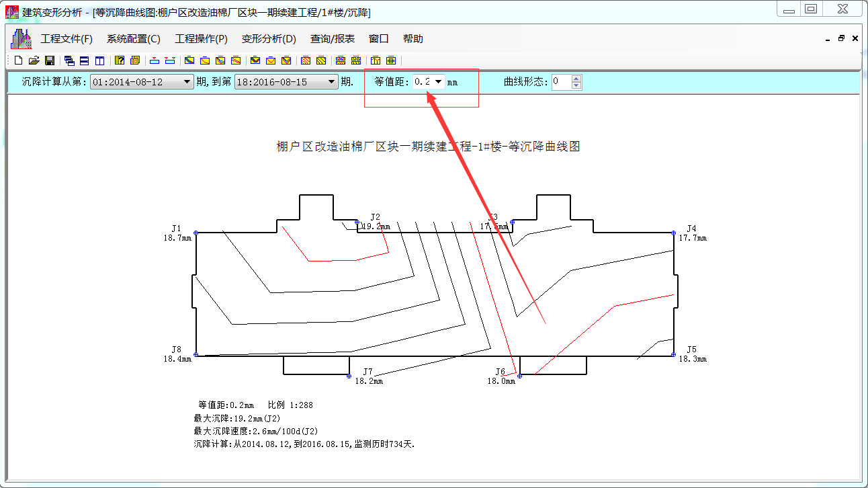This screenshot has width=868, height=488.
Task: Close the inner document window
Action: pyautogui.click(x=855, y=39)
